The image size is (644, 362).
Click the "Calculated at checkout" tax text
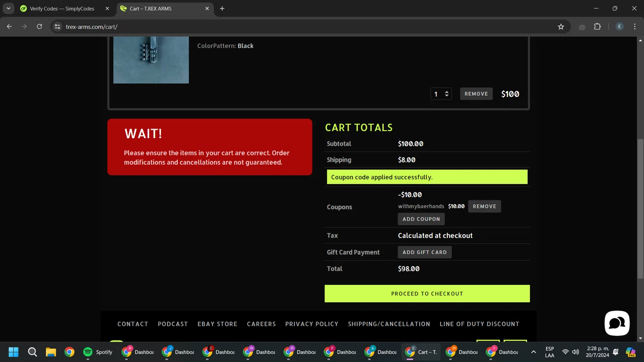(x=435, y=235)
